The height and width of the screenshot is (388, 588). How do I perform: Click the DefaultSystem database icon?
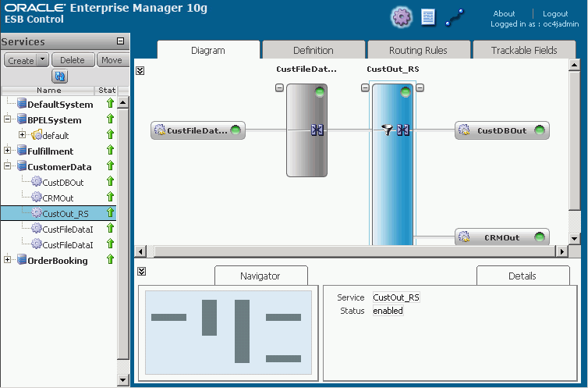pyautogui.click(x=22, y=103)
